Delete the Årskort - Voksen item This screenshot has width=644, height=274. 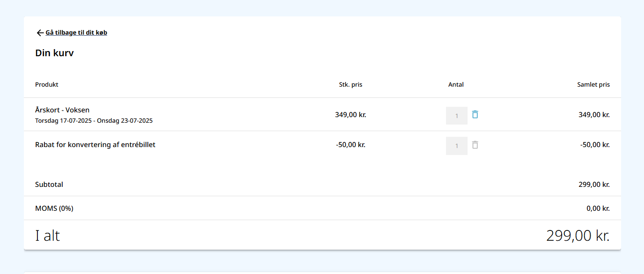[475, 114]
